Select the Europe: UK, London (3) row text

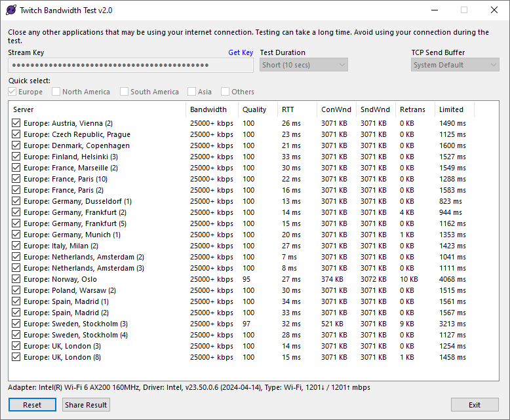coord(62,346)
